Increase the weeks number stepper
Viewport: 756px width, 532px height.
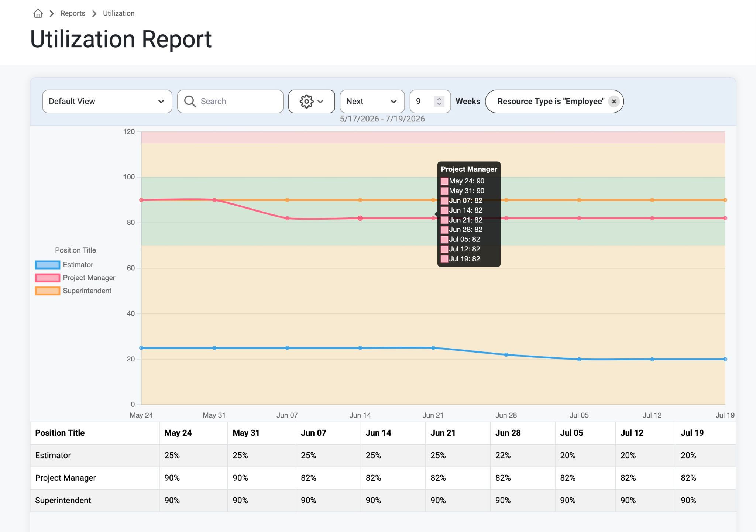tap(439, 99)
